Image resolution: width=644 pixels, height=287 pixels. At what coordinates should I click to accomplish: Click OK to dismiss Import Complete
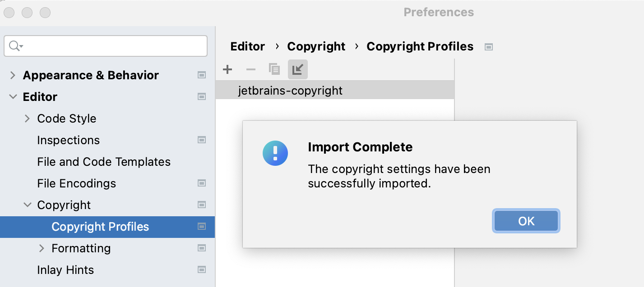(x=526, y=221)
